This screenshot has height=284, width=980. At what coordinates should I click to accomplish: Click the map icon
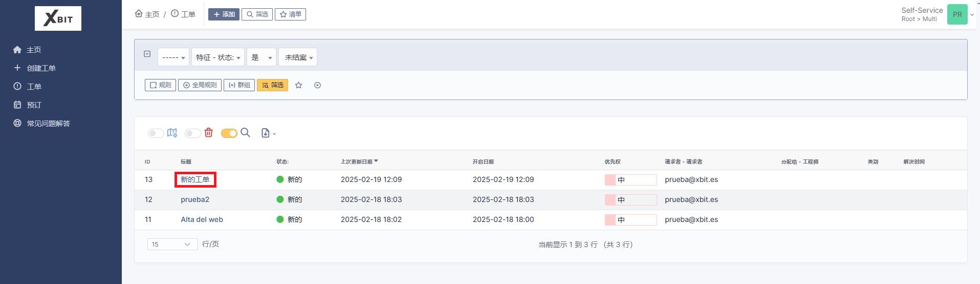click(172, 133)
